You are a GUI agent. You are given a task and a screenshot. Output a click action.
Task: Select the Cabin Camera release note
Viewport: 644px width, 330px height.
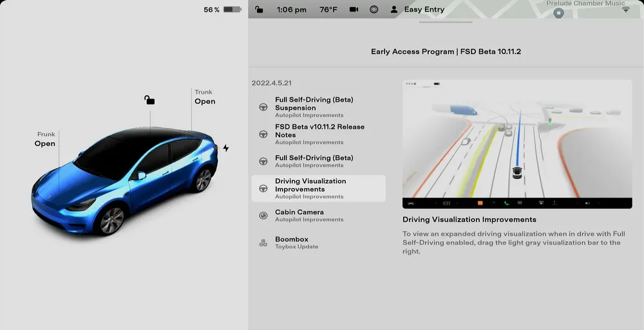click(x=319, y=215)
